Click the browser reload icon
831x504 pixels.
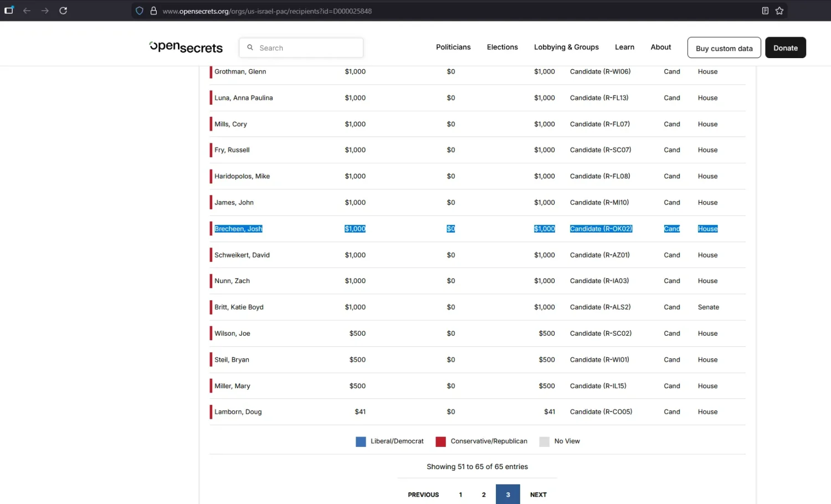point(63,11)
